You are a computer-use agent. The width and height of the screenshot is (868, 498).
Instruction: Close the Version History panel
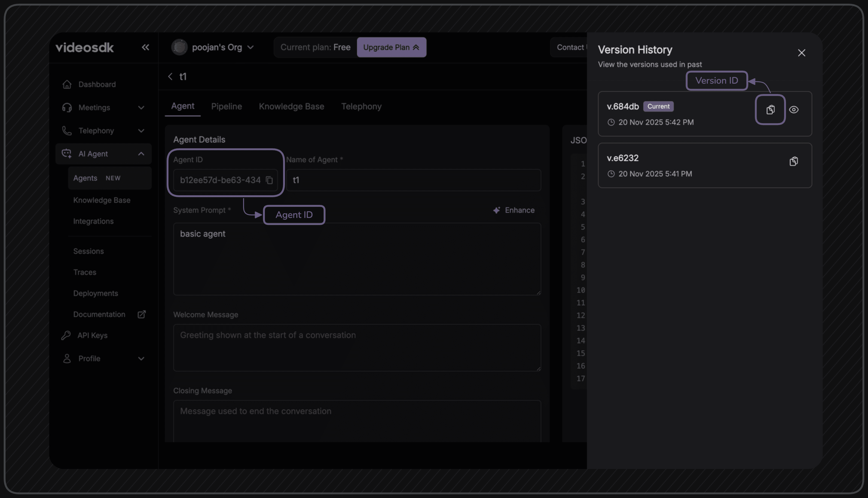[801, 53]
